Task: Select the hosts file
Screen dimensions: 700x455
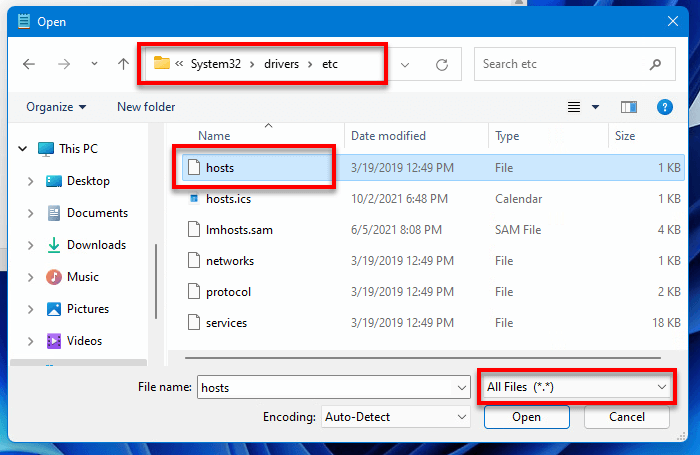Action: [433, 168]
